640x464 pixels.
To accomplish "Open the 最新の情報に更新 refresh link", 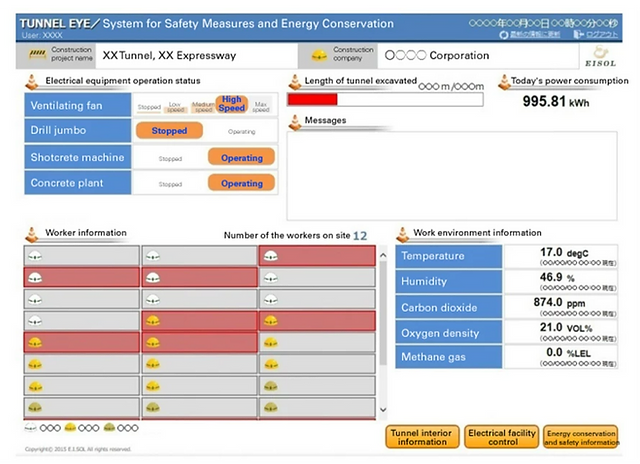I will point(535,35).
